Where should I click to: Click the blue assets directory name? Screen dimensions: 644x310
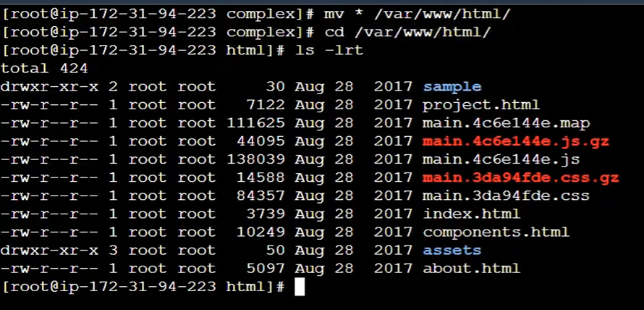[x=452, y=250]
